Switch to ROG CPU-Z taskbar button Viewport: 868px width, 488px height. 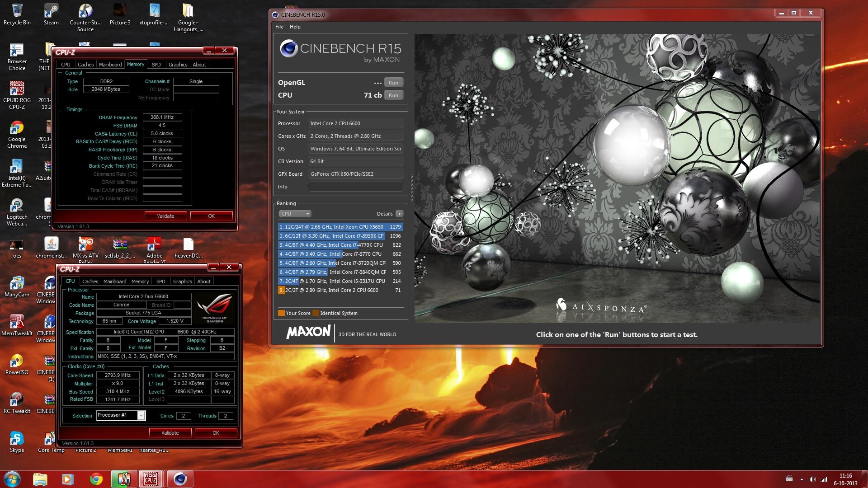coord(151,479)
